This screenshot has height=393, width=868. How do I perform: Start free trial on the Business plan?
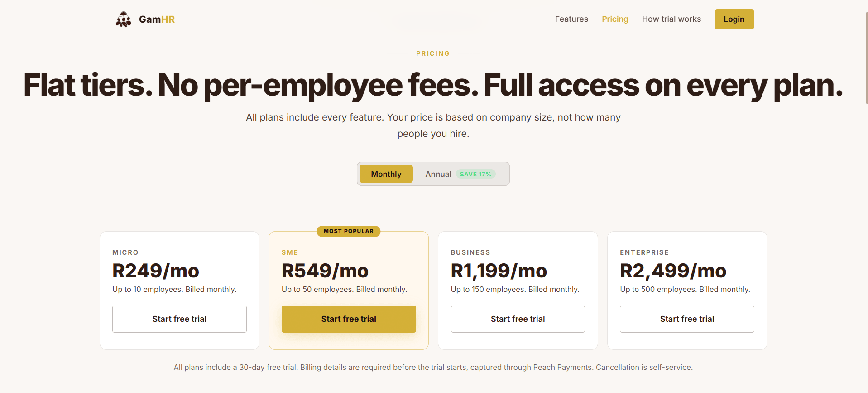(518, 319)
